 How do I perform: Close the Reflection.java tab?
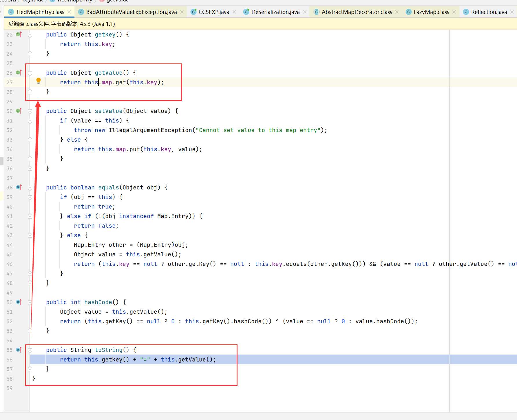point(512,12)
